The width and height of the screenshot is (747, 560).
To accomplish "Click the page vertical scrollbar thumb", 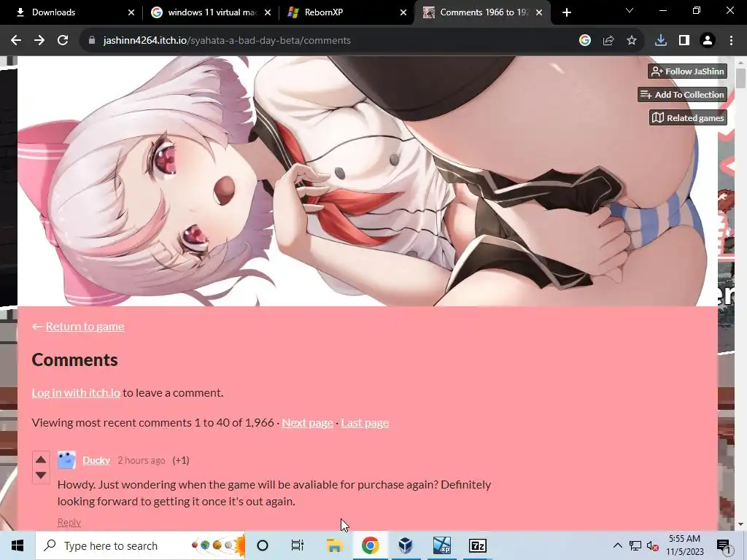I will (740, 78).
